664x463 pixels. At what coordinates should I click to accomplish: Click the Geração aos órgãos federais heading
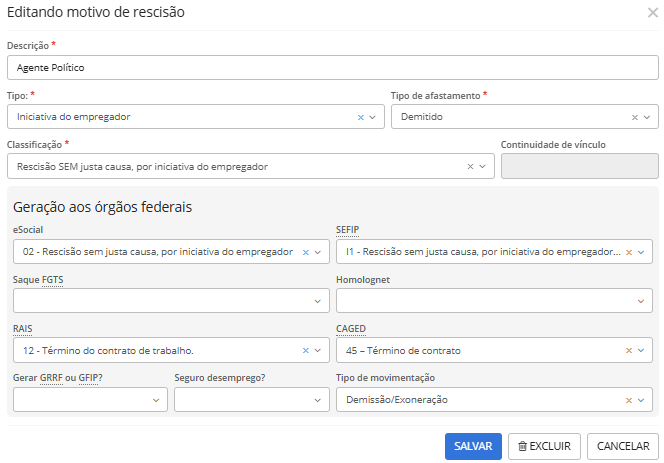[x=102, y=207]
